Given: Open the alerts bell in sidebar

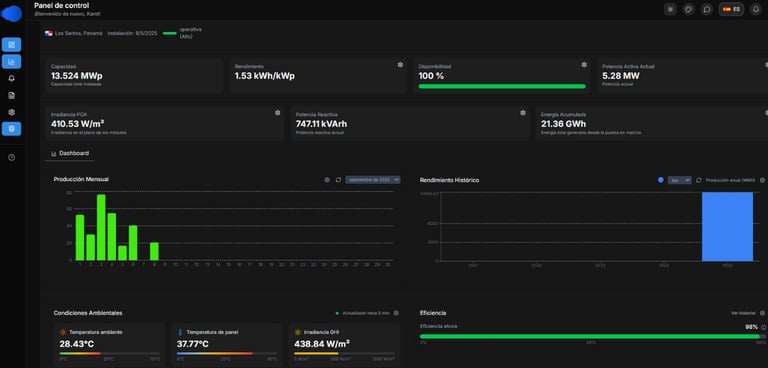Looking at the screenshot, I should [x=12, y=78].
